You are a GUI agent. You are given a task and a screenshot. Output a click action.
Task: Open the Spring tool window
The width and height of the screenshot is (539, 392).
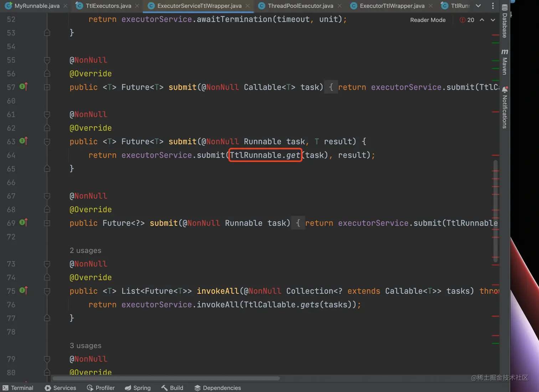point(138,388)
